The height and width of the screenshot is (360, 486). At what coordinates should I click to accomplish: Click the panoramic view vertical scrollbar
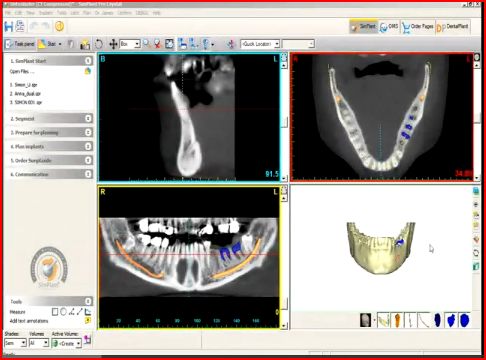[284, 262]
